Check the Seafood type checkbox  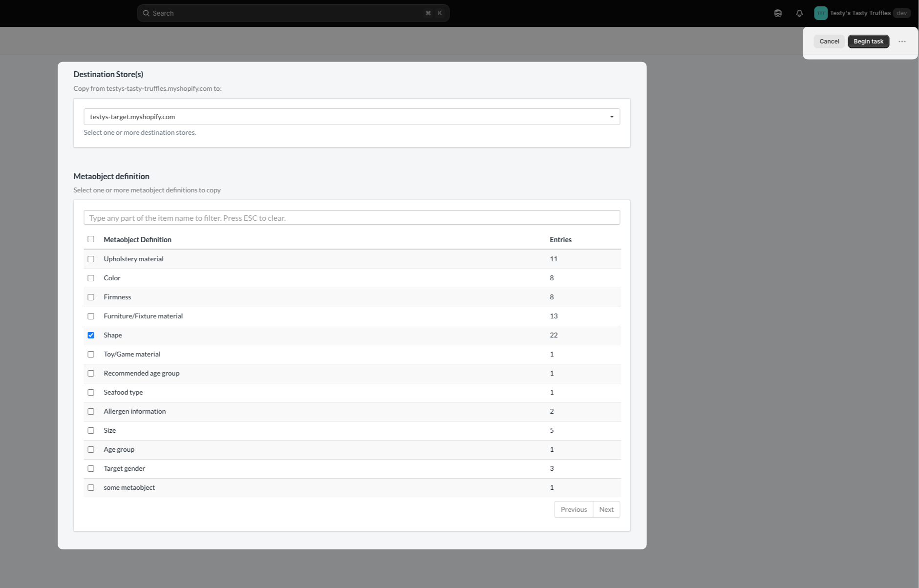pos(91,392)
